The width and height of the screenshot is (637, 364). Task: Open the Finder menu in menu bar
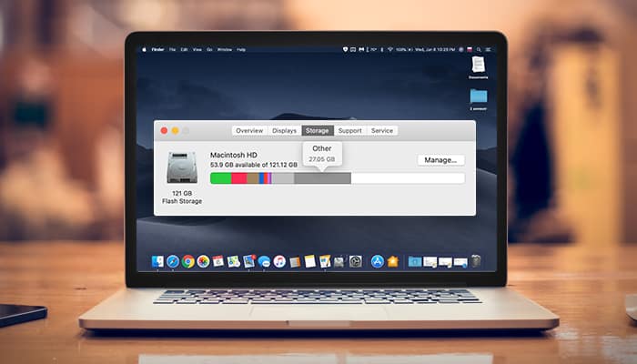[157, 49]
